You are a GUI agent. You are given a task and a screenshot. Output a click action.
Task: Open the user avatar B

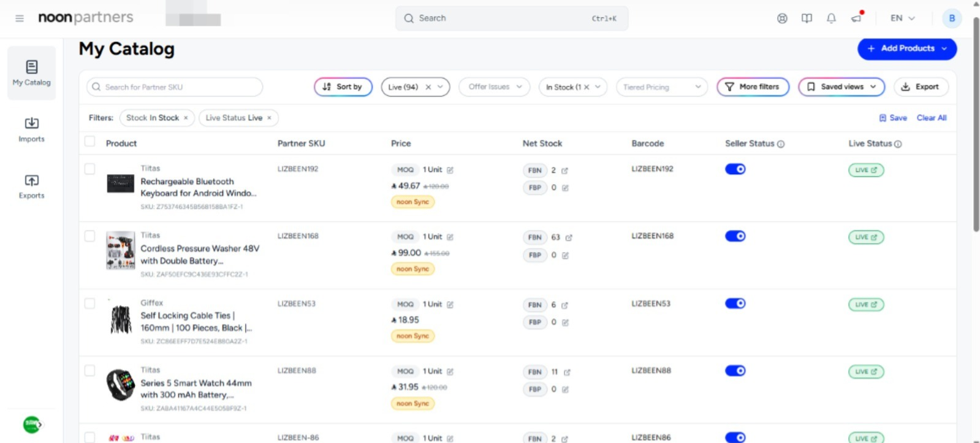coord(951,18)
